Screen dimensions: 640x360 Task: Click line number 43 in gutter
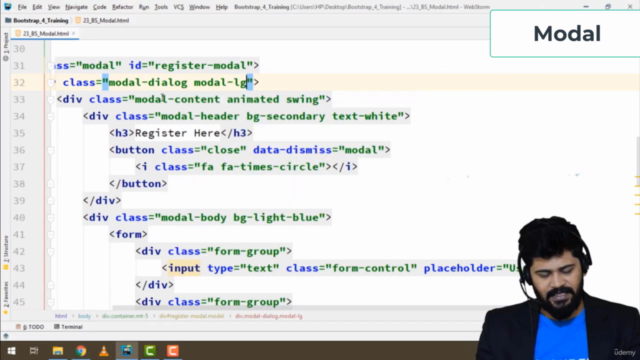[x=19, y=269]
